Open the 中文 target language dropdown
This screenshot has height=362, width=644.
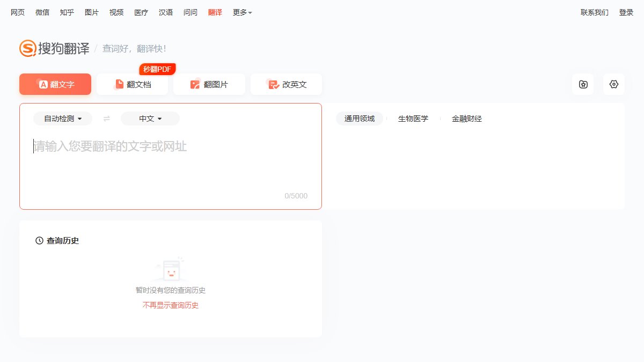(150, 119)
